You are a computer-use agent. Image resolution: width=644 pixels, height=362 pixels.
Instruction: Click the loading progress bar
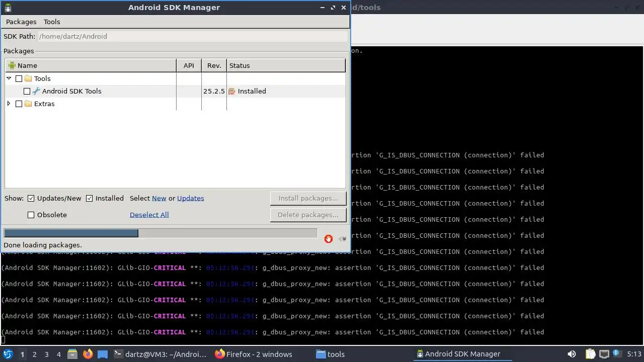pyautogui.click(x=160, y=233)
